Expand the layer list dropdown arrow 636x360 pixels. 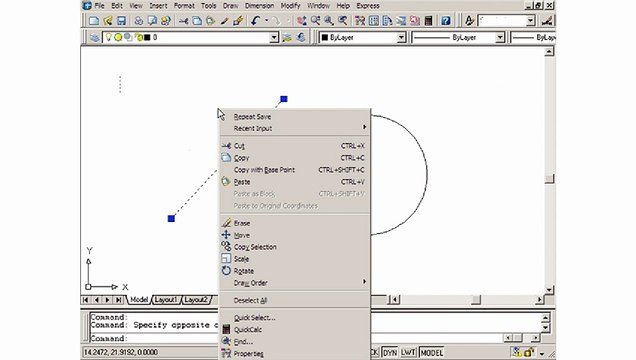point(274,37)
